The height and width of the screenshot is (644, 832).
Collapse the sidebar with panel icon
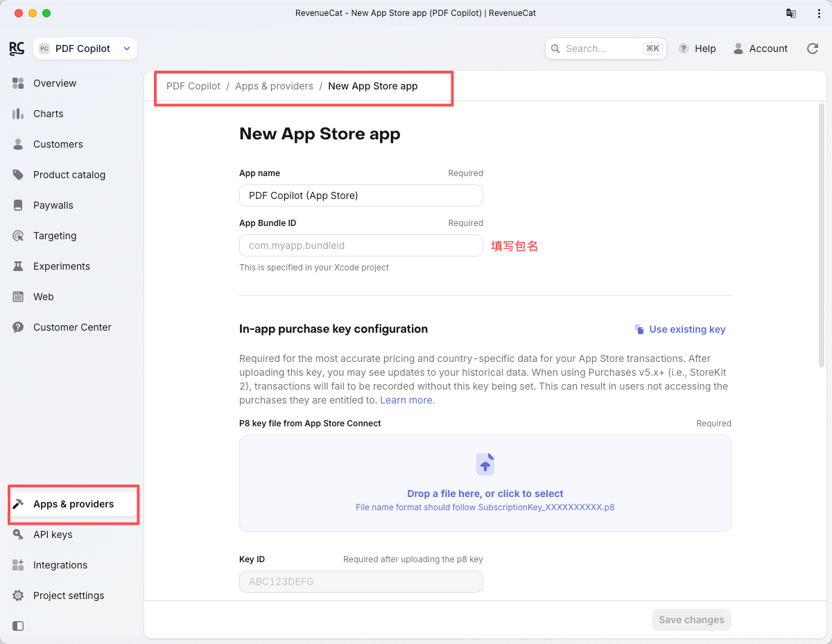point(19,626)
